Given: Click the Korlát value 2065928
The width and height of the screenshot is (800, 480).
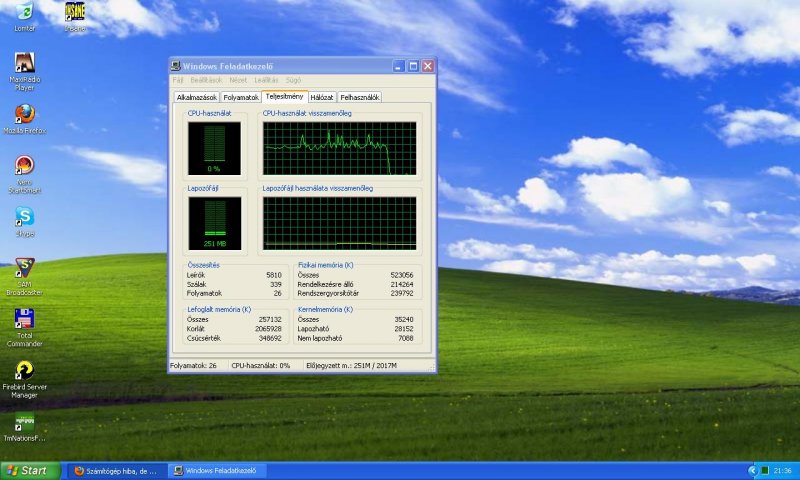Looking at the screenshot, I should [x=268, y=329].
